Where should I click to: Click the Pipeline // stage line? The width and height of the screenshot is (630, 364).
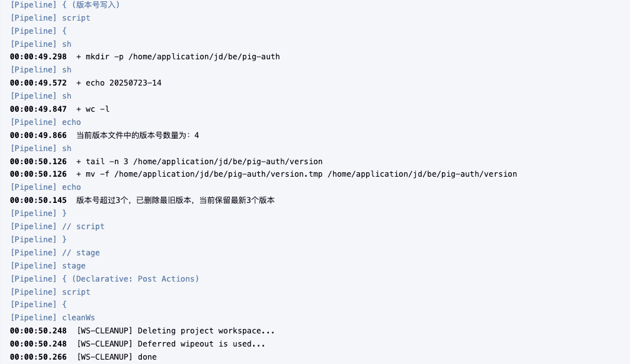coord(55,253)
